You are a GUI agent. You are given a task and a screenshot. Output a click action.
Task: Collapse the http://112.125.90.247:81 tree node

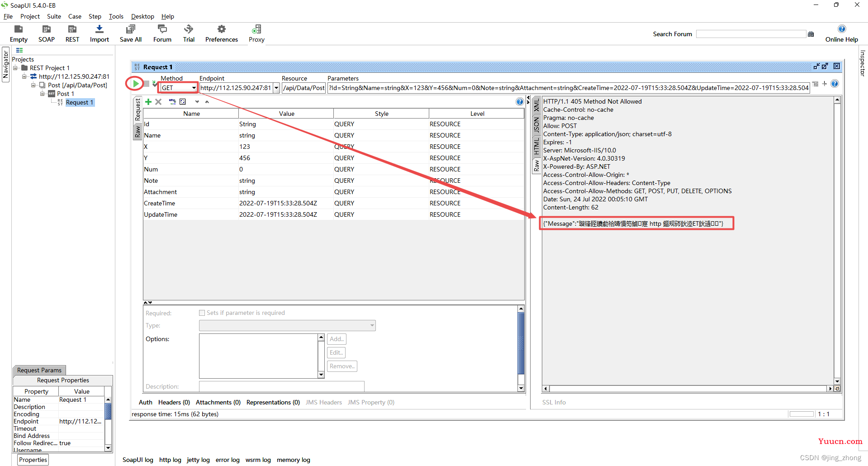click(24, 76)
